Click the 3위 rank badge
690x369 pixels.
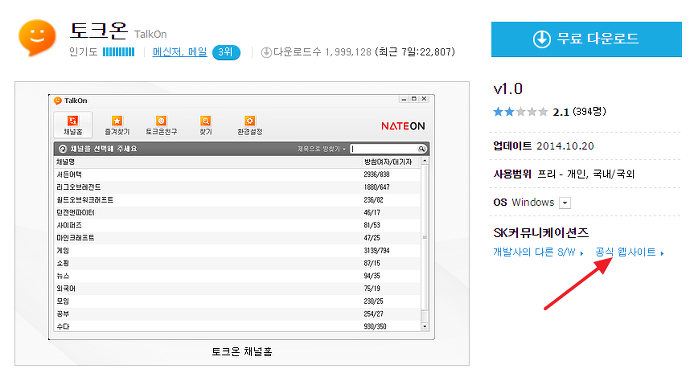(x=226, y=52)
